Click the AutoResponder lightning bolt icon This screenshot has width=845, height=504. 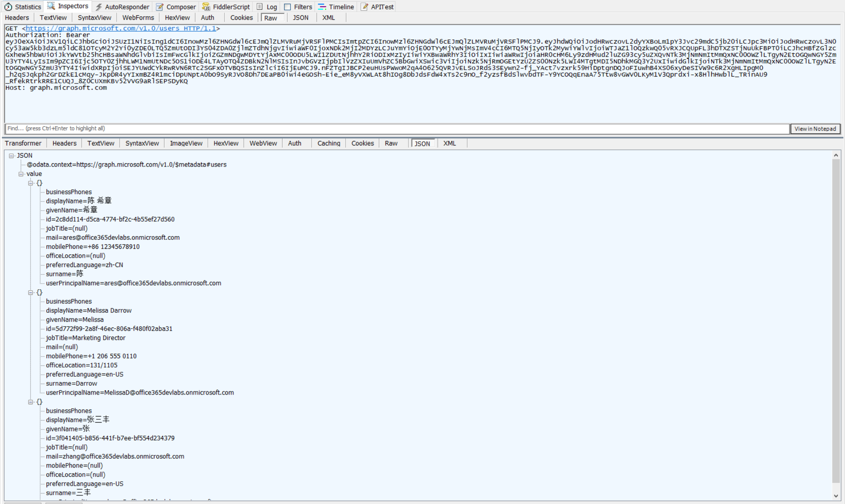99,7
